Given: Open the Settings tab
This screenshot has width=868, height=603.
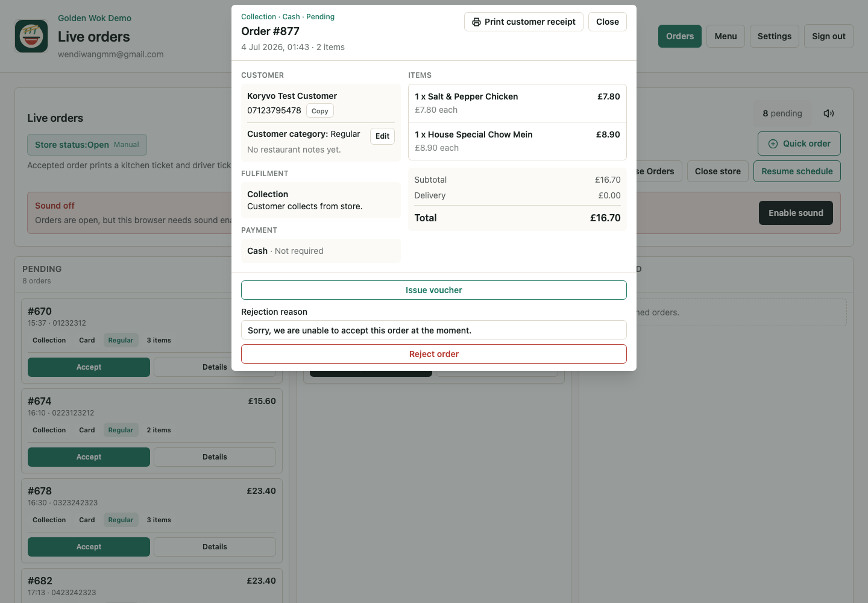Looking at the screenshot, I should pyautogui.click(x=775, y=36).
